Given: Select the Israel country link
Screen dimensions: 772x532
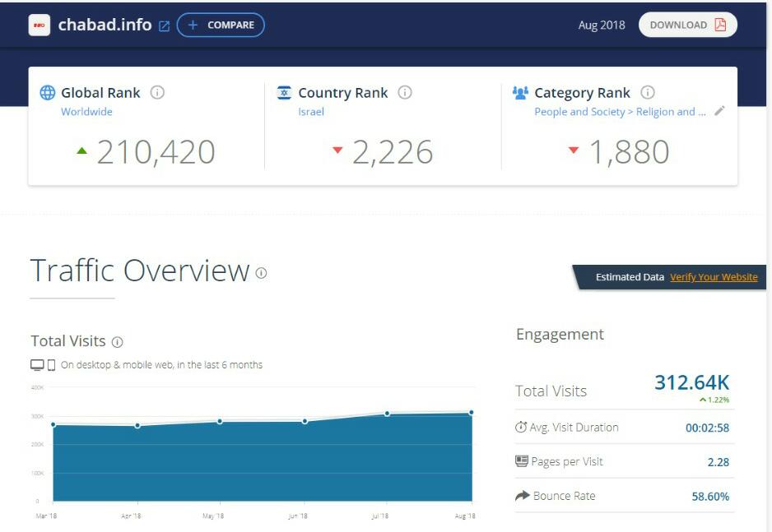Looking at the screenshot, I should [x=311, y=112].
